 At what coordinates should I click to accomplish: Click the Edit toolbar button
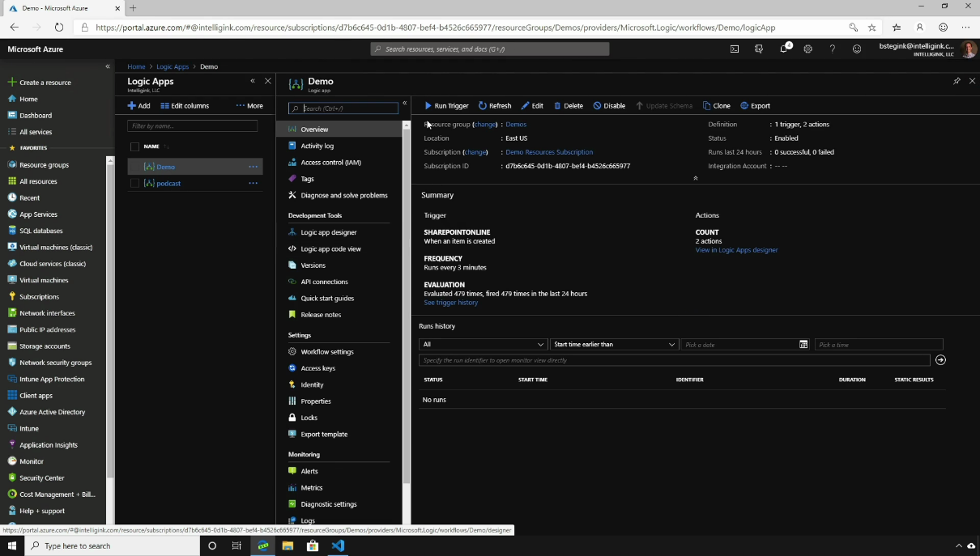[x=532, y=106]
